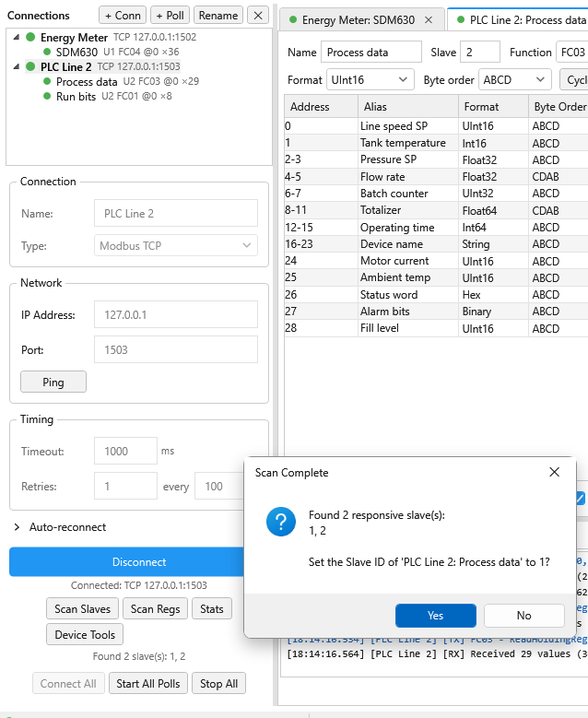The width and height of the screenshot is (588, 718).
Task: Select the Process data poll tree item
Action: (122, 81)
